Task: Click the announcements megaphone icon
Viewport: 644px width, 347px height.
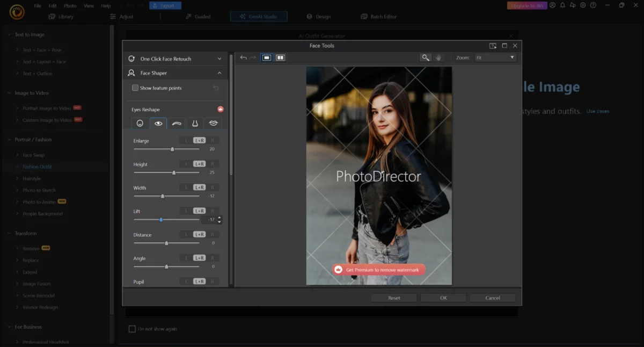Action: [x=573, y=5]
